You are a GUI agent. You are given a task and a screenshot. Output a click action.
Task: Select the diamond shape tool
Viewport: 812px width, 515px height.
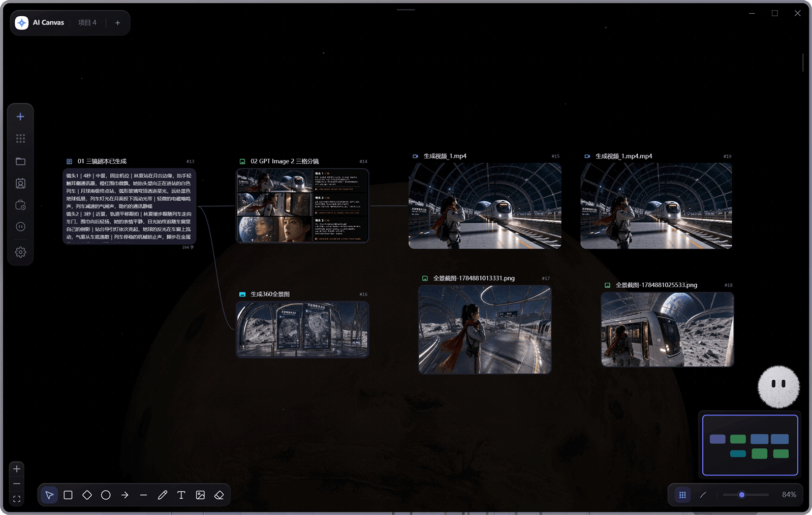pos(87,495)
